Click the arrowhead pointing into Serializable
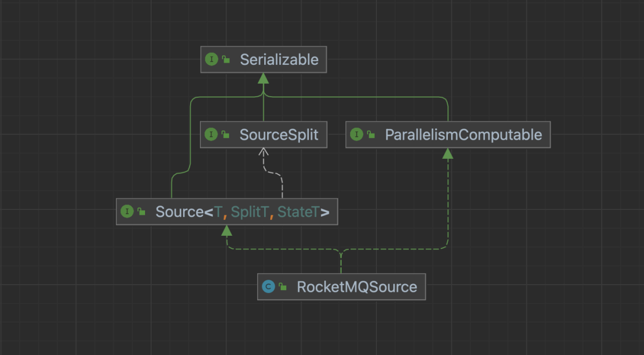This screenshot has height=355, width=644. point(264,78)
